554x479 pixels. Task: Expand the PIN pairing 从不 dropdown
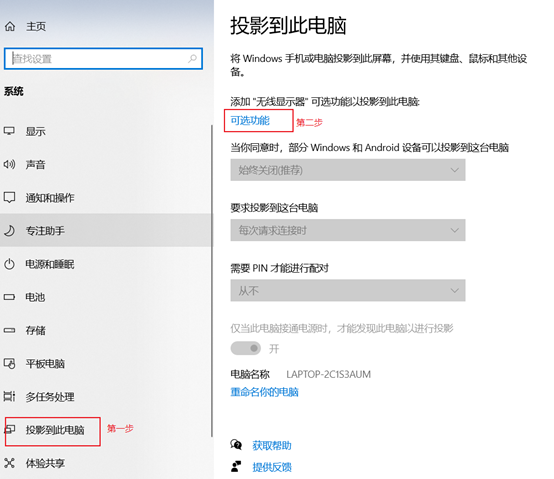click(x=348, y=290)
